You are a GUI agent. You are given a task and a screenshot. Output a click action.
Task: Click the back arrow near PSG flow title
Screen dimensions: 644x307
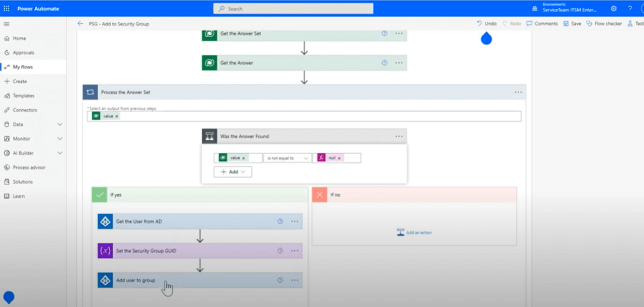[x=80, y=23]
